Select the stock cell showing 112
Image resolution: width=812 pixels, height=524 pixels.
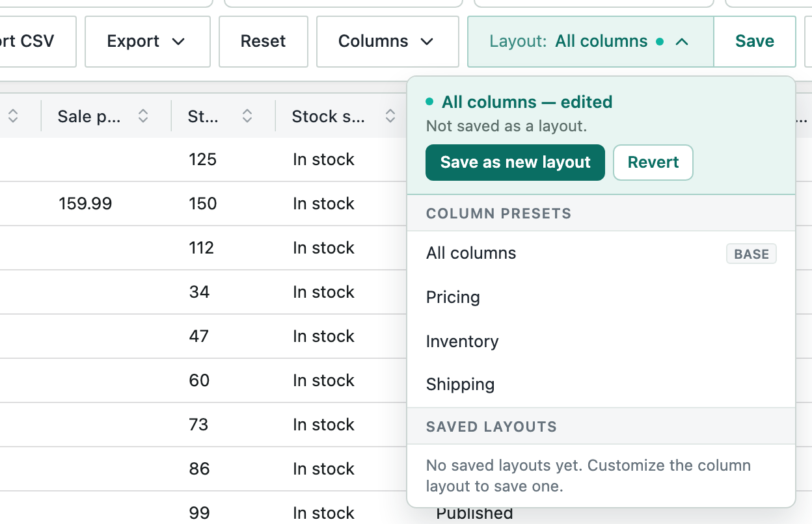pos(201,248)
